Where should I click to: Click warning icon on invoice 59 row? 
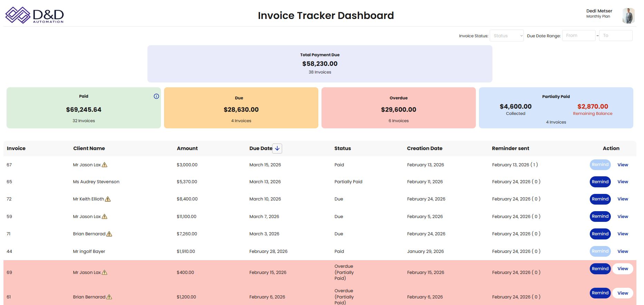tap(105, 217)
